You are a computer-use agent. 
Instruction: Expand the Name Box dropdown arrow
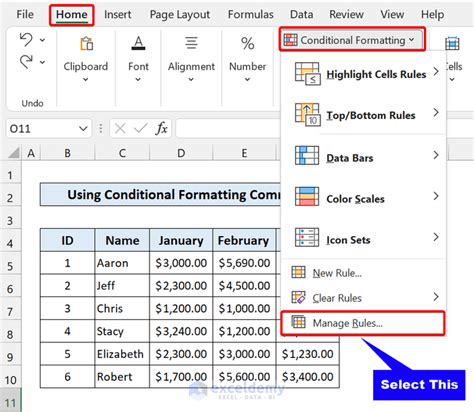(x=83, y=128)
